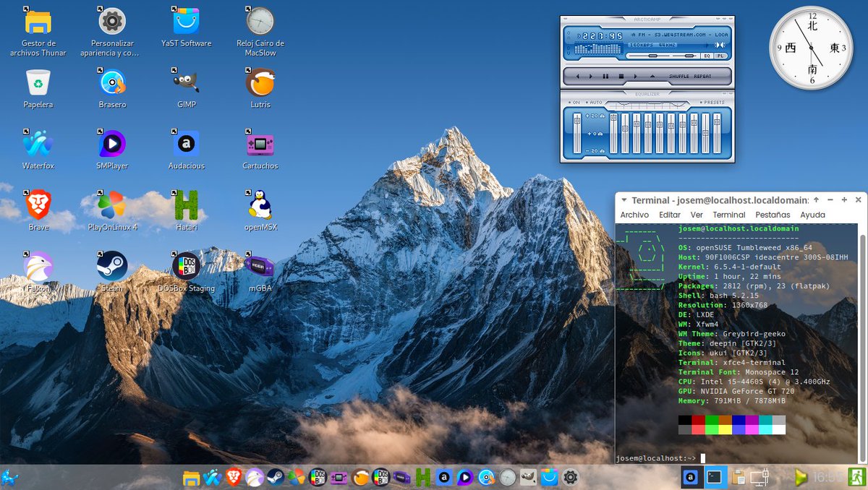
Task: Open Reloj Cairo de MacSlow desktop icon
Action: click(260, 32)
